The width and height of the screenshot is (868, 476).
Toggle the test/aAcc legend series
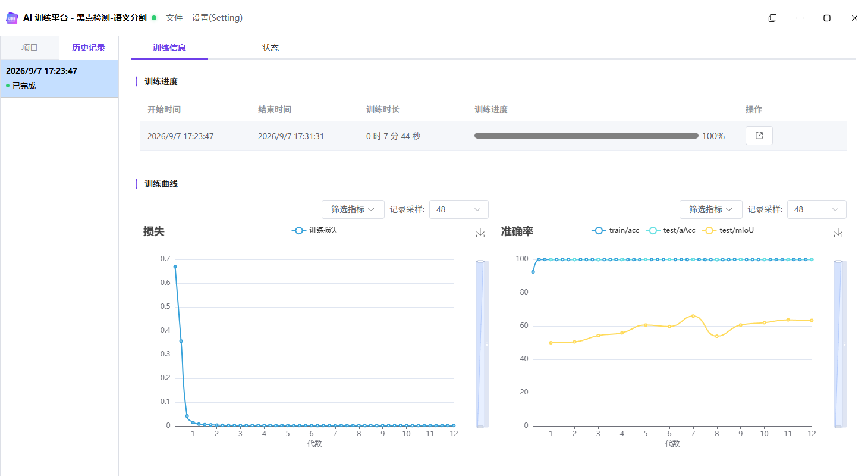click(x=671, y=230)
